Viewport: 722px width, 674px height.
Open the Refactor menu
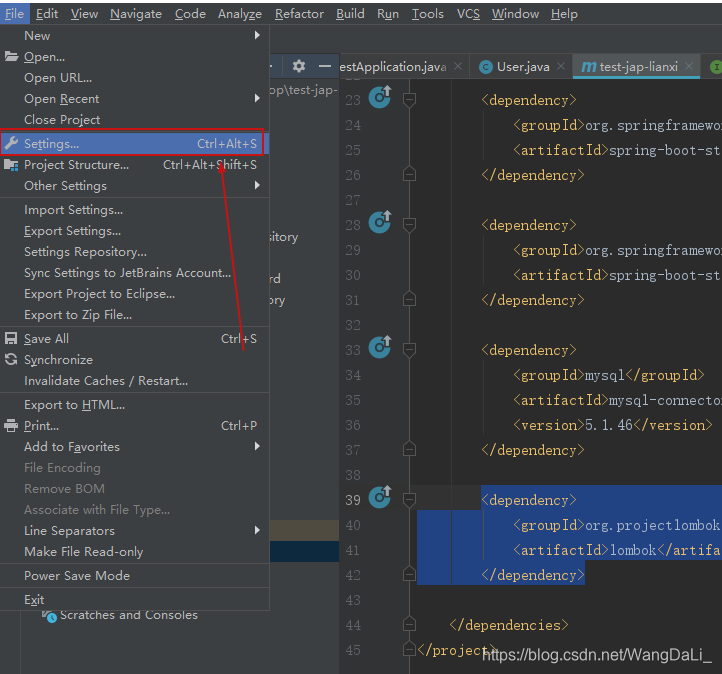click(x=299, y=14)
